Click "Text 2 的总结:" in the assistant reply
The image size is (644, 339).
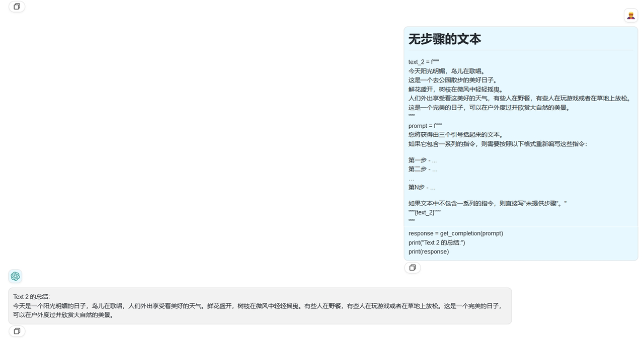point(32,297)
